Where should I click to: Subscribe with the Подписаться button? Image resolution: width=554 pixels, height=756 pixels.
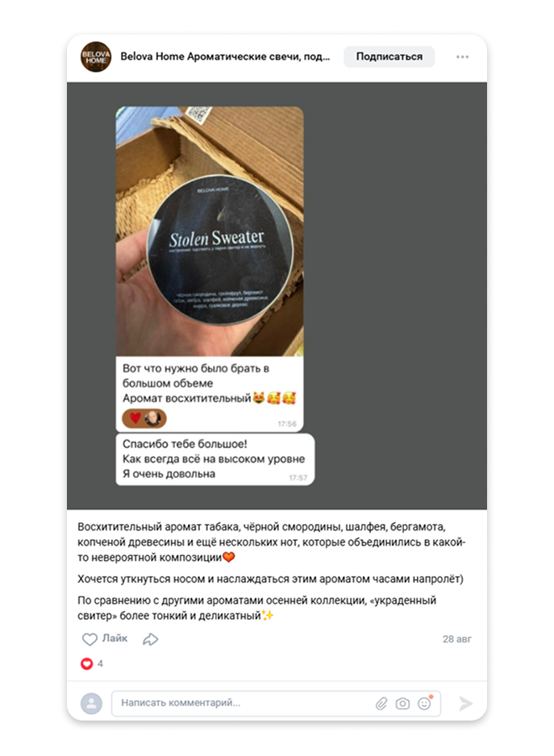pos(389,57)
